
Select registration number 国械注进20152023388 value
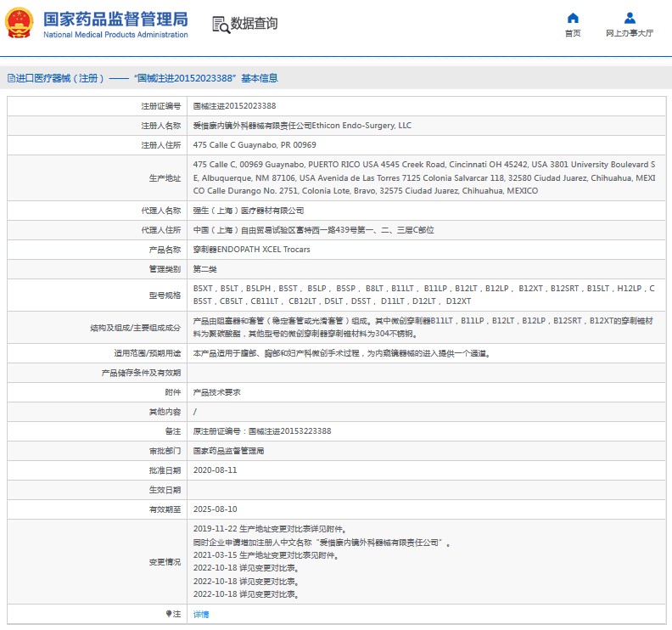(x=234, y=106)
